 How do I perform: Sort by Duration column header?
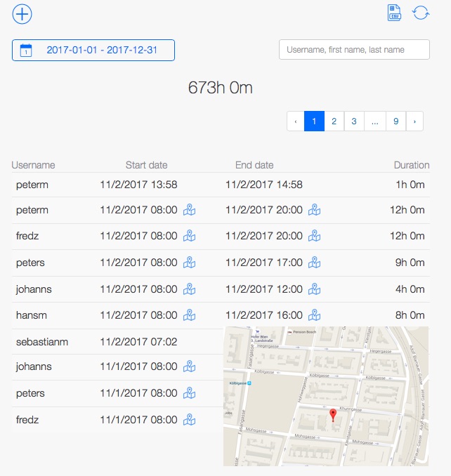coord(411,165)
